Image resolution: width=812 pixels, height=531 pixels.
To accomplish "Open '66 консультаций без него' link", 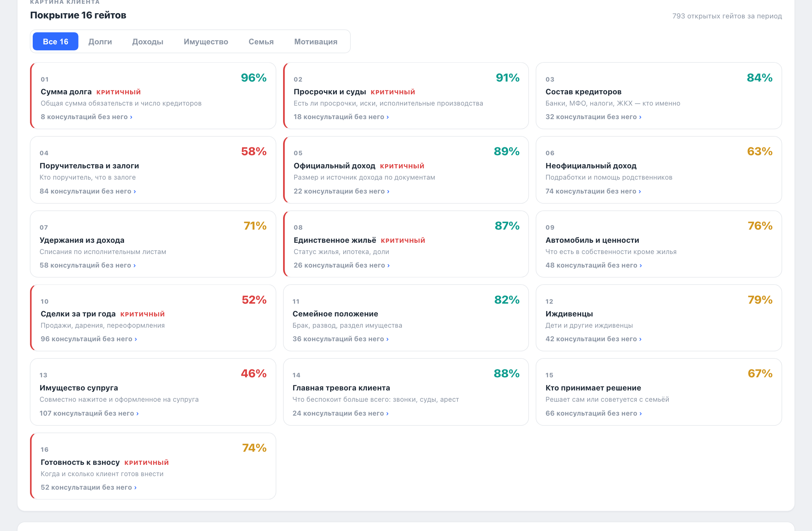I will coord(594,413).
